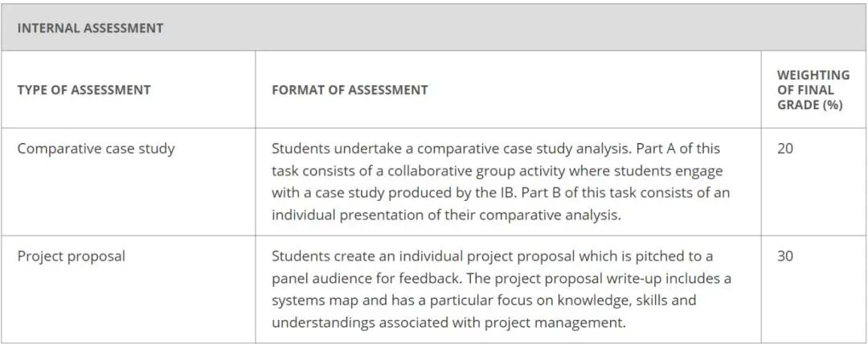
Task: Select the FORMAT OF ASSESSMENT column header
Action: point(350,90)
